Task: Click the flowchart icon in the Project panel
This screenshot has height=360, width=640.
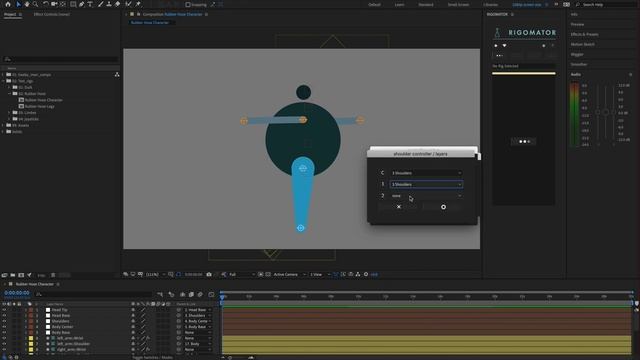Action: coord(117,75)
